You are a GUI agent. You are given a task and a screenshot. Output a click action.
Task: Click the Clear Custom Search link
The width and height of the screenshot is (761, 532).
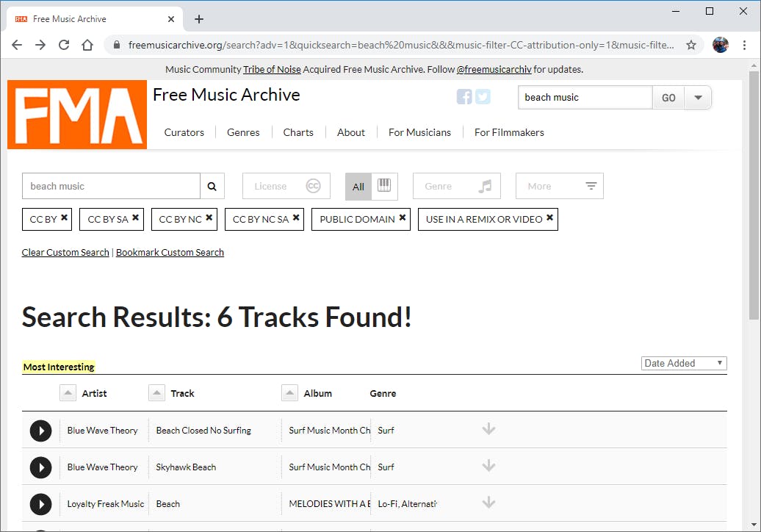click(65, 253)
